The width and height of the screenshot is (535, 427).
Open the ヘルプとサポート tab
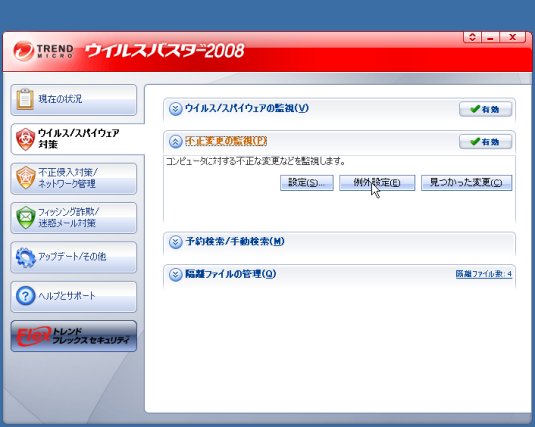(74, 296)
